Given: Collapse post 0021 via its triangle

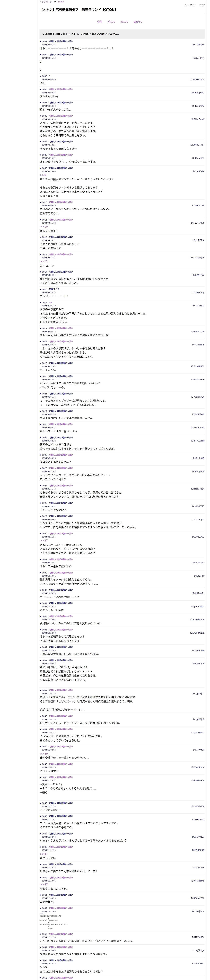Looking at the screenshot, I should coord(41,394).
